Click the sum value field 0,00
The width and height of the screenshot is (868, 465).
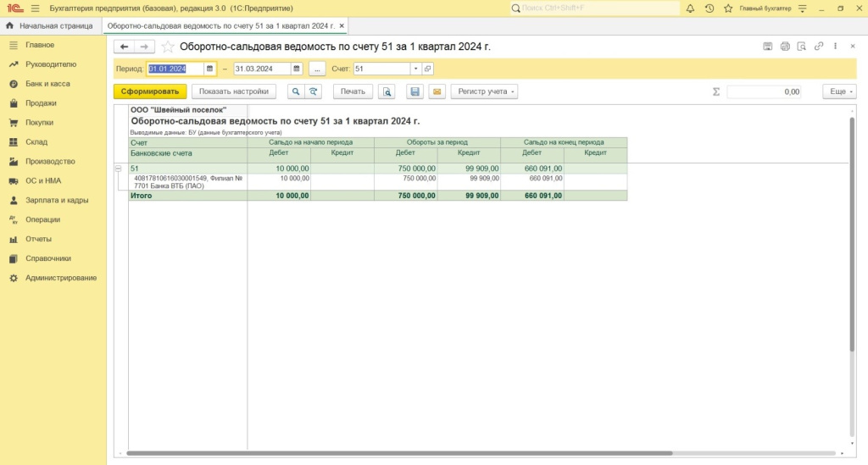point(765,91)
